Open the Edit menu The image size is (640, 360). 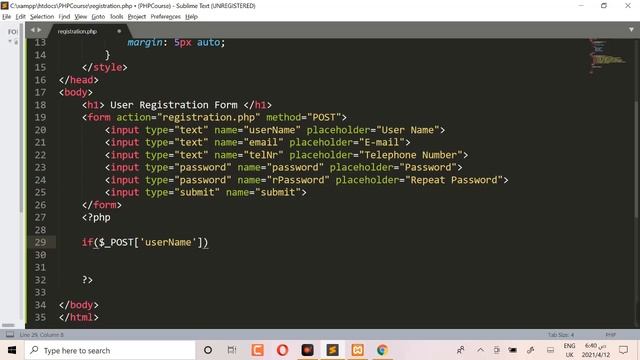click(20, 17)
